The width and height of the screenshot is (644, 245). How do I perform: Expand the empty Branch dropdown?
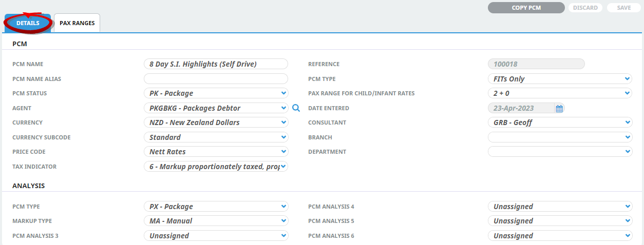tap(559, 137)
